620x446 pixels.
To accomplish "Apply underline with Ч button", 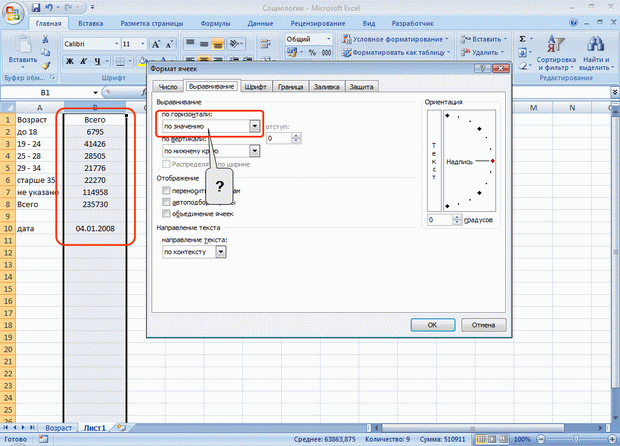I will (x=97, y=61).
